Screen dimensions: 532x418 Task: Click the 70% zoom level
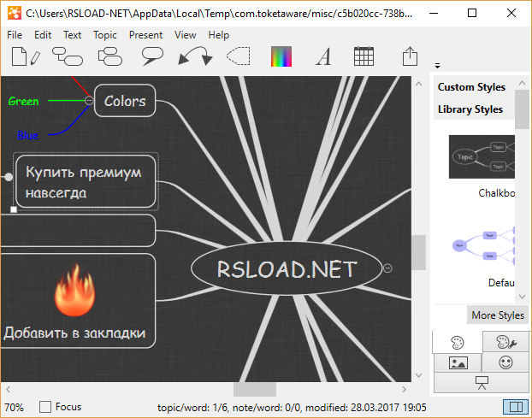tap(14, 407)
